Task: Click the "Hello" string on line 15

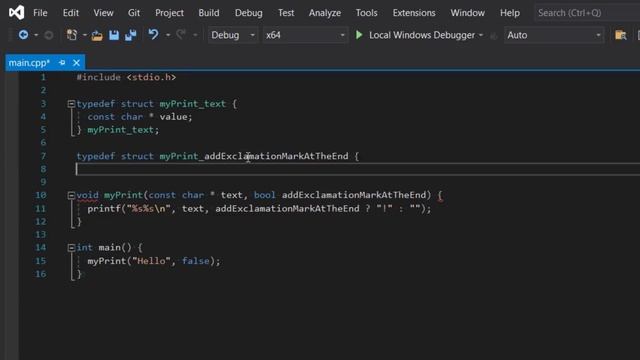Action: (151, 261)
